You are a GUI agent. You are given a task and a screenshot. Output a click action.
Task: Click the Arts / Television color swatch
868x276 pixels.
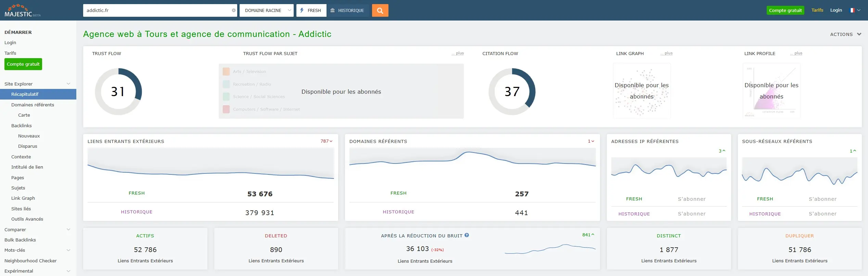(226, 71)
